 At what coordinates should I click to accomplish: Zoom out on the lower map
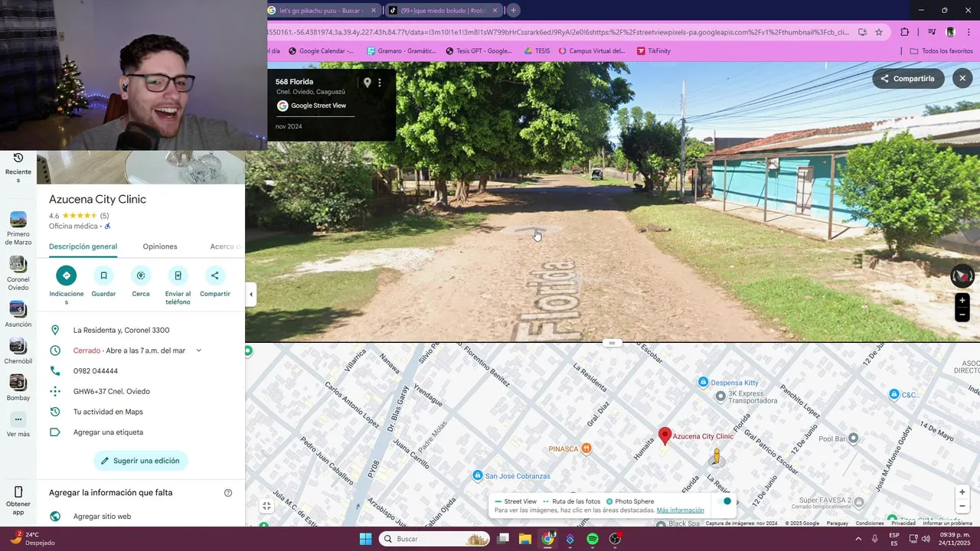coord(962,506)
